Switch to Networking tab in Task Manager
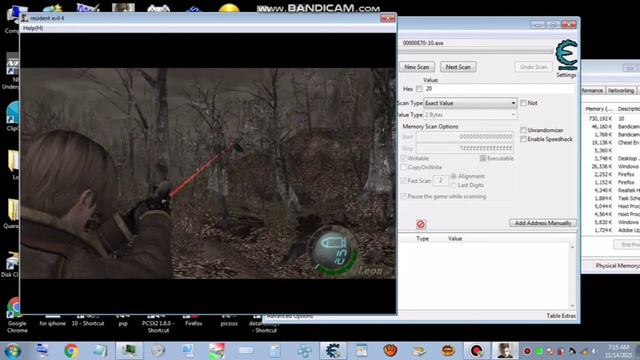Viewport: 640px width, 360px height. [x=621, y=91]
